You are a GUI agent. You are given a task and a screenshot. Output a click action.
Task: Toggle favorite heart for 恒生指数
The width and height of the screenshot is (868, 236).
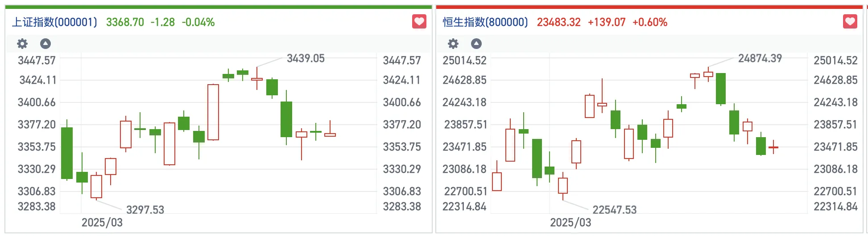(x=850, y=21)
